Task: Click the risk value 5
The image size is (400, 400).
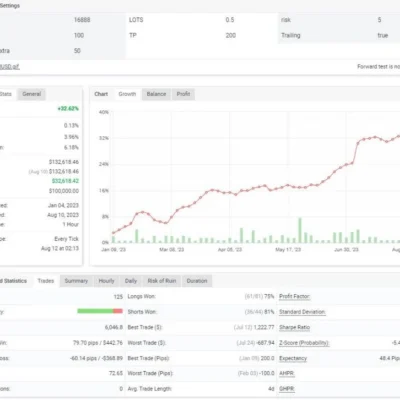Action: tap(379, 20)
